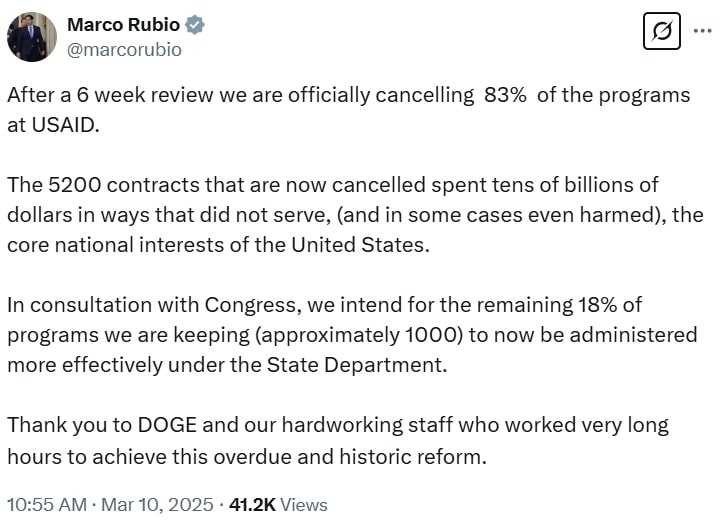
Task: Open the Grok explain-post icon
Action: (x=662, y=31)
